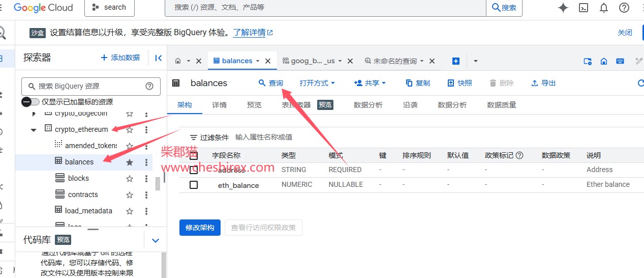The height and width of the screenshot is (278, 644).
Task: Open dropdown arrow on 未命名的查询 tab
Action: point(422,61)
